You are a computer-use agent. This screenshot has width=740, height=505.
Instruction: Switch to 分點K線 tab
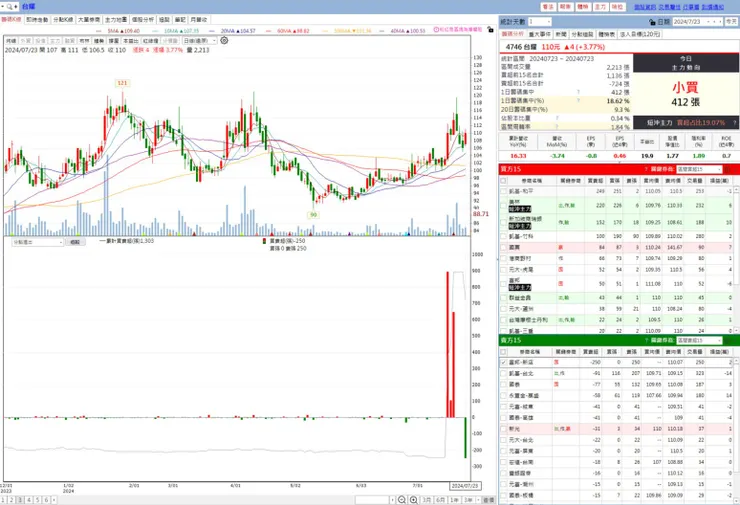tap(63, 20)
